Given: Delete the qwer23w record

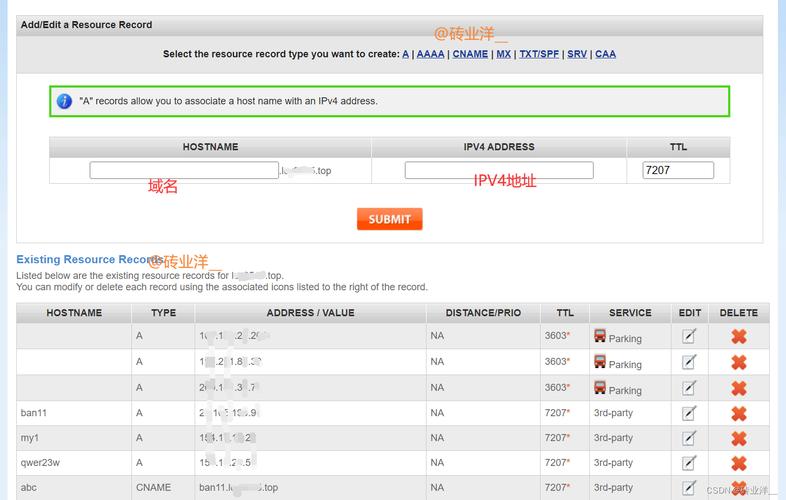Looking at the screenshot, I should [738, 463].
